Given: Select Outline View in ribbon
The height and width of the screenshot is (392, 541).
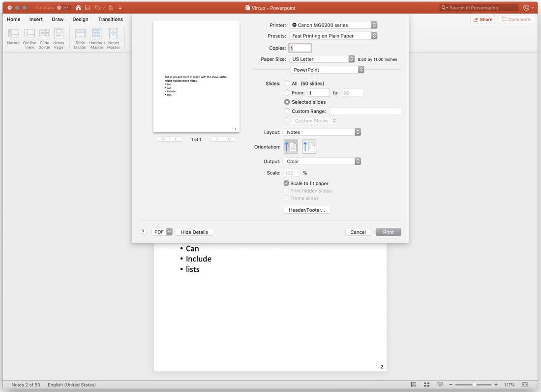Looking at the screenshot, I should point(30,38).
